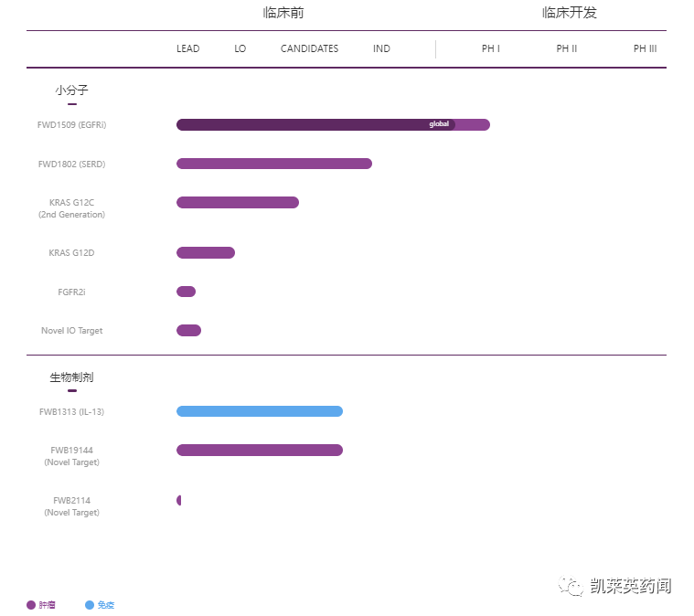Click the FWB19144 progress bar

[259, 450]
